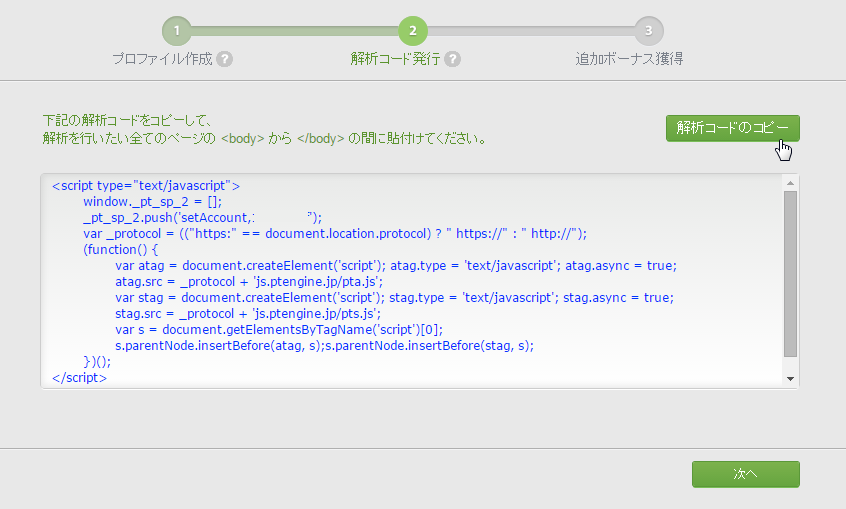Click the 次へ button
Image resolution: width=846 pixels, height=509 pixels.
[x=746, y=474]
